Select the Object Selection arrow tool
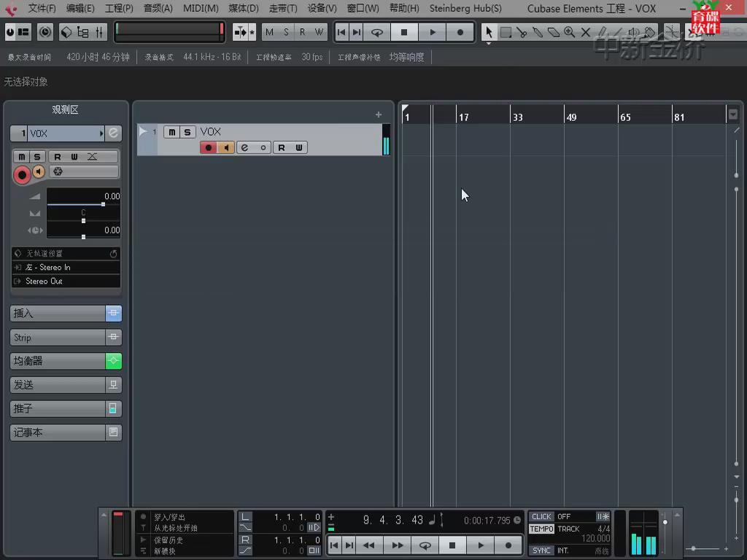Image resolution: width=747 pixels, height=560 pixels. click(x=489, y=32)
